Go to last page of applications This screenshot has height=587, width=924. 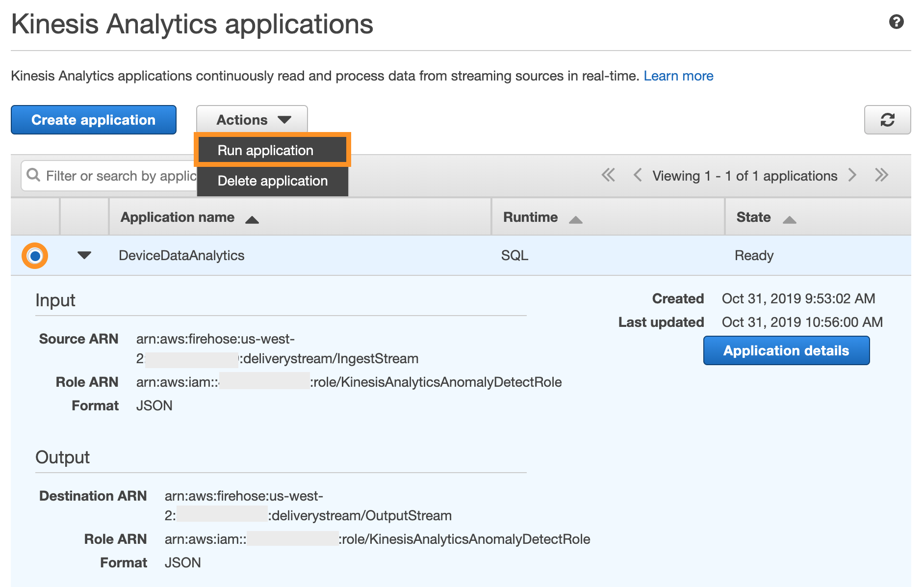881,175
